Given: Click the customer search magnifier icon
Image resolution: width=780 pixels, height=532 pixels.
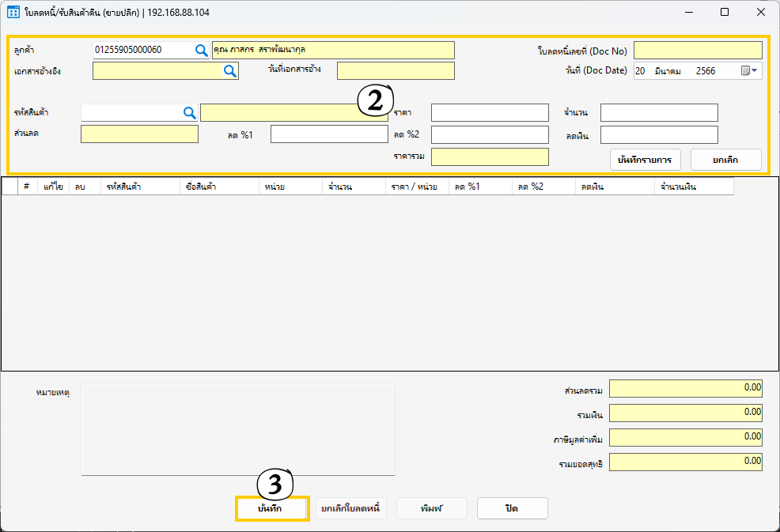Looking at the screenshot, I should [x=202, y=50].
